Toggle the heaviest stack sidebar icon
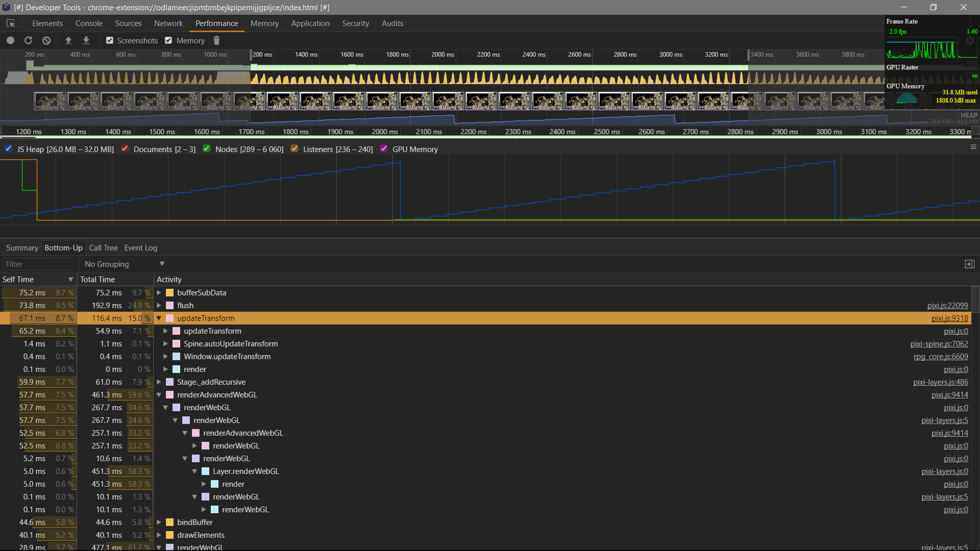The image size is (980, 551). (969, 264)
